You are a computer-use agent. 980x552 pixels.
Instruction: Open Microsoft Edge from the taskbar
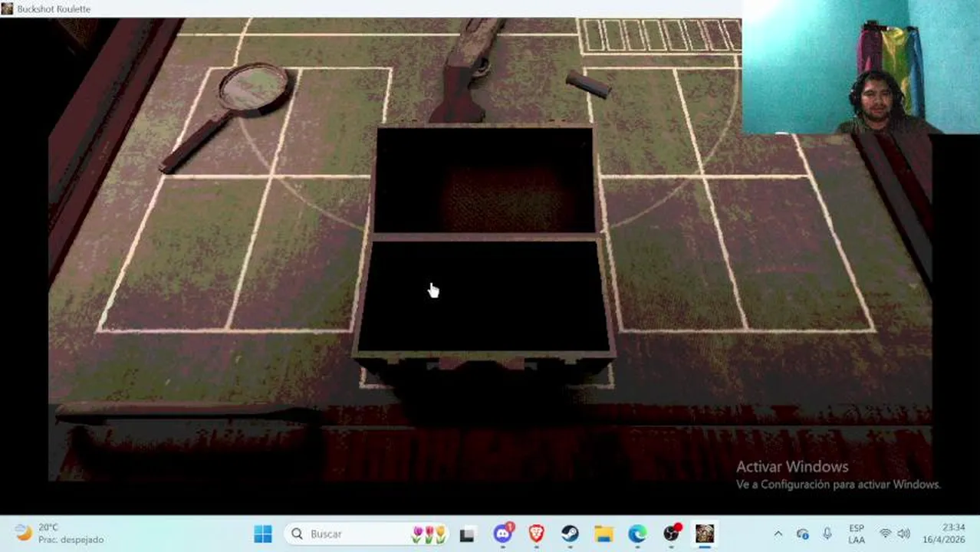tap(637, 534)
